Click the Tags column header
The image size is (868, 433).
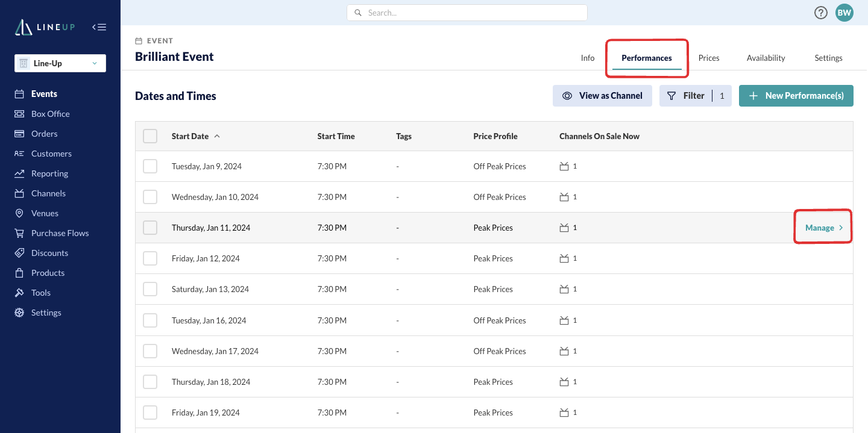coord(404,136)
